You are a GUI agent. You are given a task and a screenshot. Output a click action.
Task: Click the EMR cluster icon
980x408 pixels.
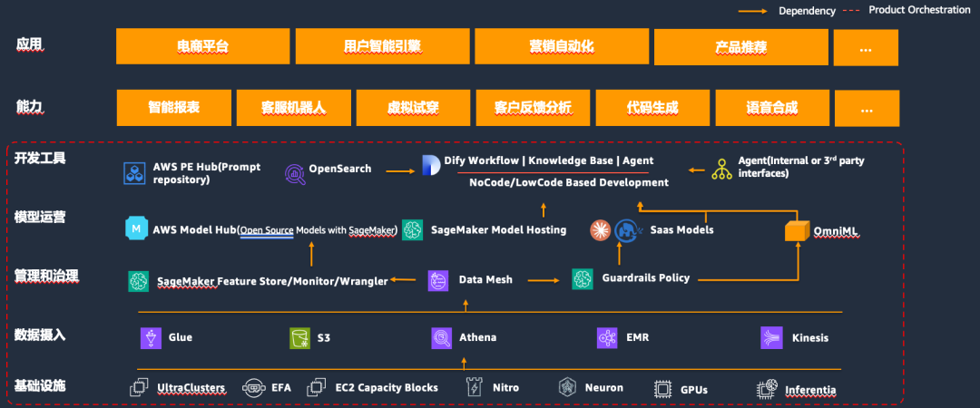[607, 338]
